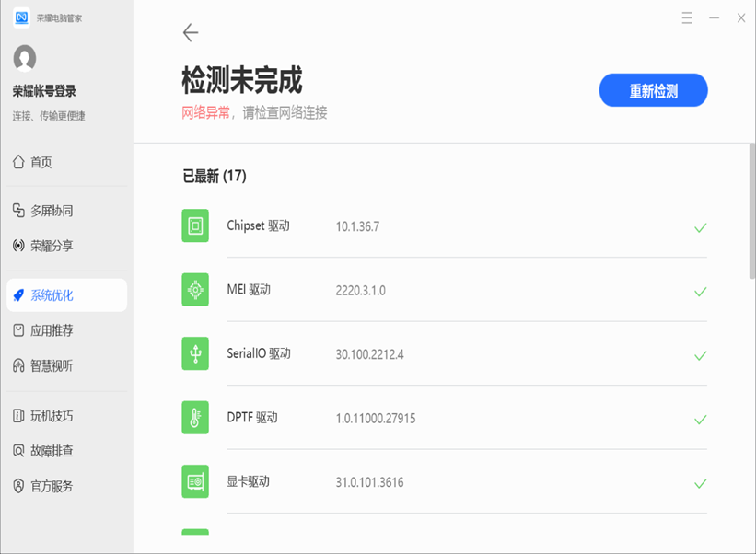The image size is (756, 554).
Task: Open 智慧视听 sidebar item
Action: (x=51, y=365)
